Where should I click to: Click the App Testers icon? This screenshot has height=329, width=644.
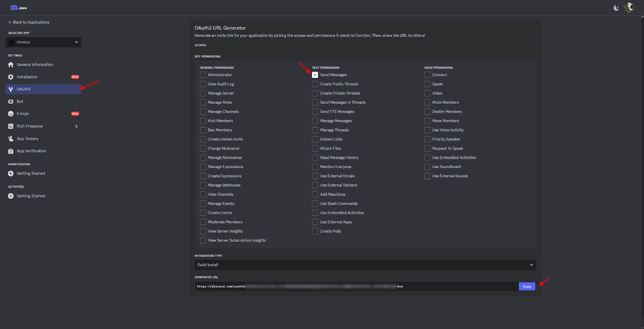[11, 139]
